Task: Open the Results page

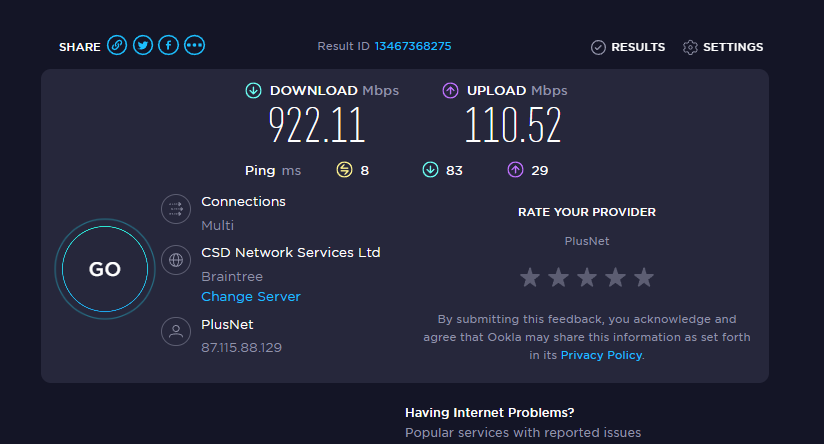Action: 627,47
